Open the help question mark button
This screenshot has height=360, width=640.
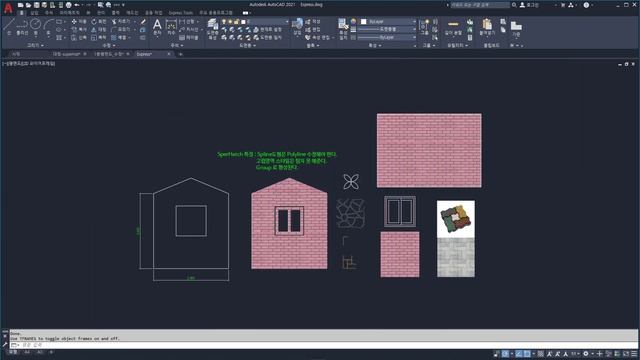pyautogui.click(x=587, y=5)
